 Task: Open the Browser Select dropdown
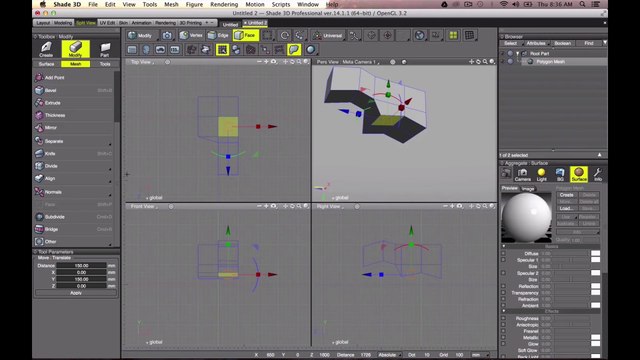click(511, 43)
